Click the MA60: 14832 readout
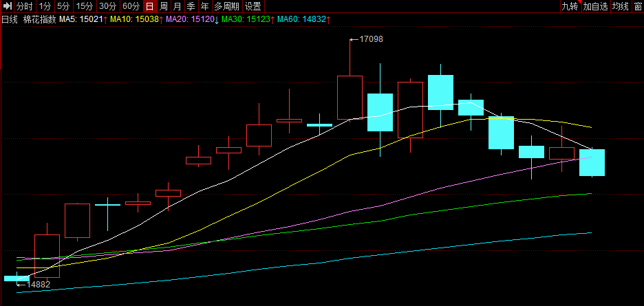 point(304,19)
